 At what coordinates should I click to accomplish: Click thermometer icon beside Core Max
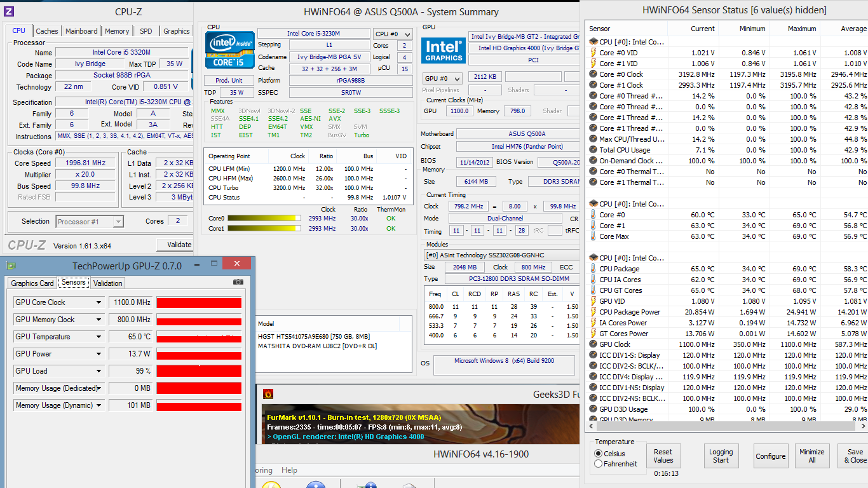pos(593,236)
